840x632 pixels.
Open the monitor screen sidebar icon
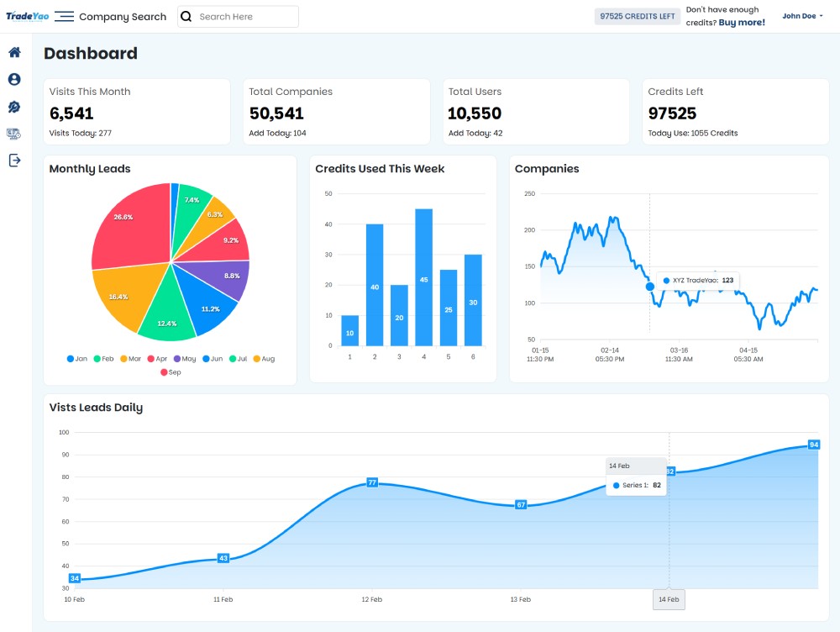(14, 134)
